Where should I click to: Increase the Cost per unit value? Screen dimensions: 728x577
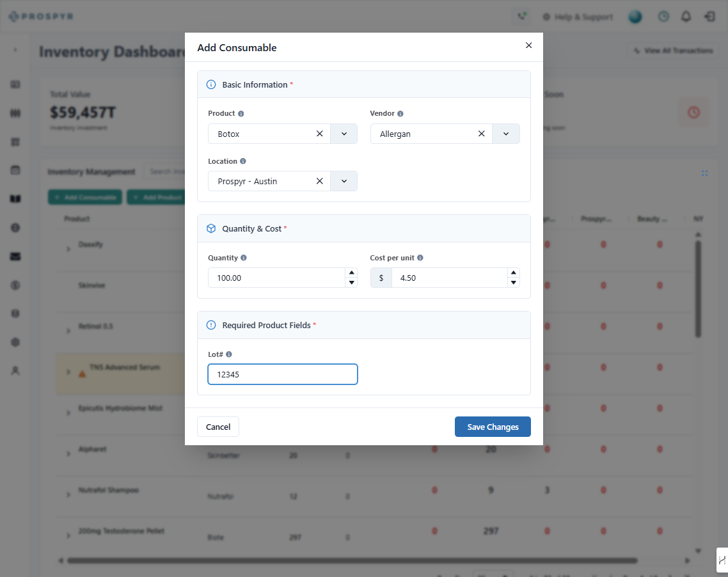[514, 273]
